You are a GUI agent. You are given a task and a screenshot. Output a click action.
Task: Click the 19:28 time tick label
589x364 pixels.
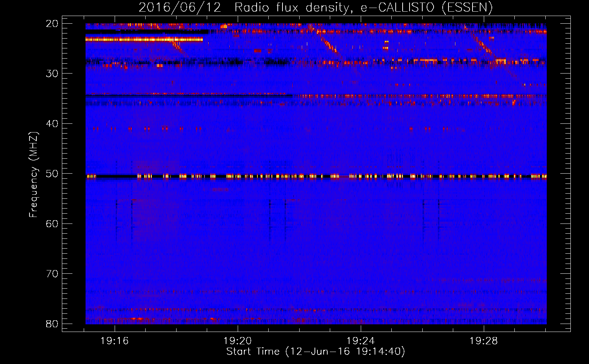484,341
